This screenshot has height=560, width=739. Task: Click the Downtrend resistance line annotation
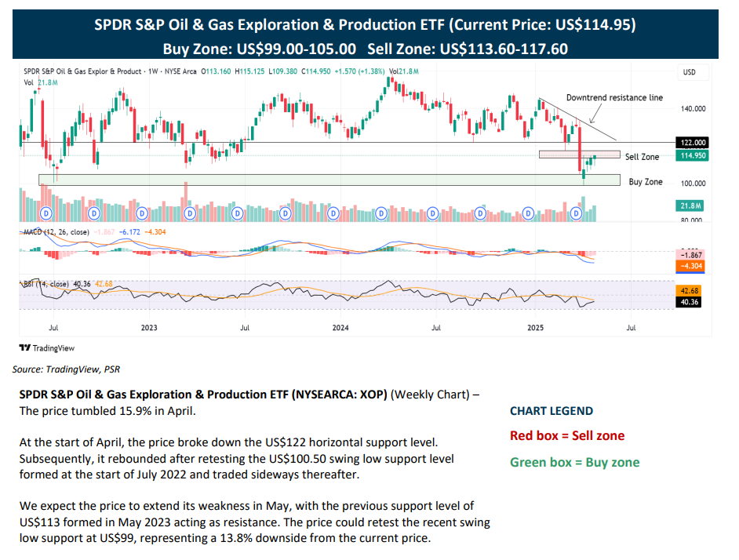[x=614, y=97]
